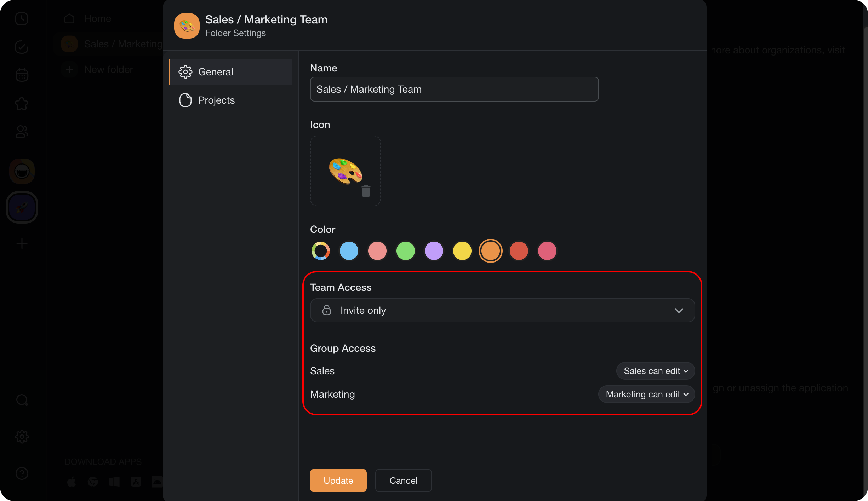The image size is (868, 501).
Task: Open the checkmark tasks icon in sidebar
Action: click(22, 47)
